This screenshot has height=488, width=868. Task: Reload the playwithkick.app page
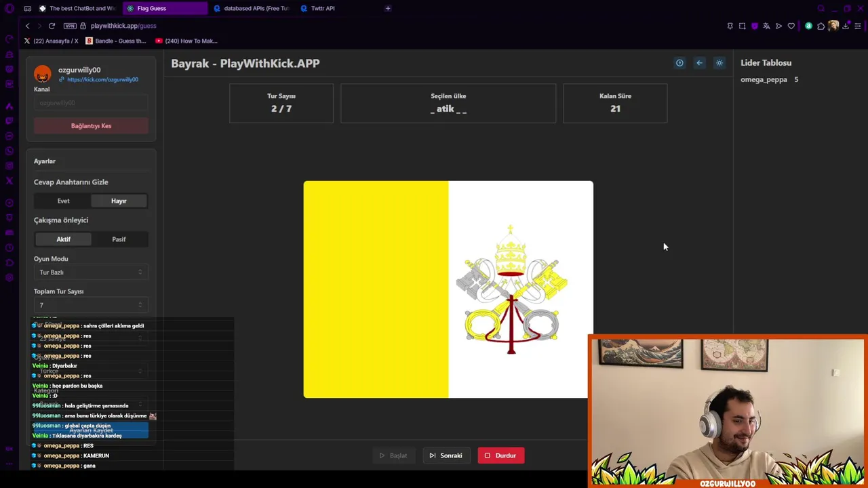click(52, 26)
